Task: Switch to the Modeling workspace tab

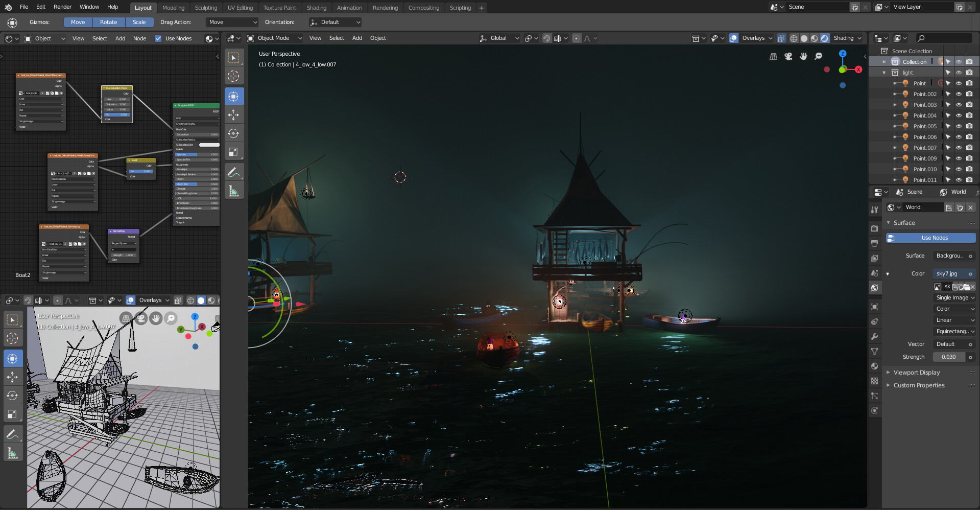Action: pos(173,8)
